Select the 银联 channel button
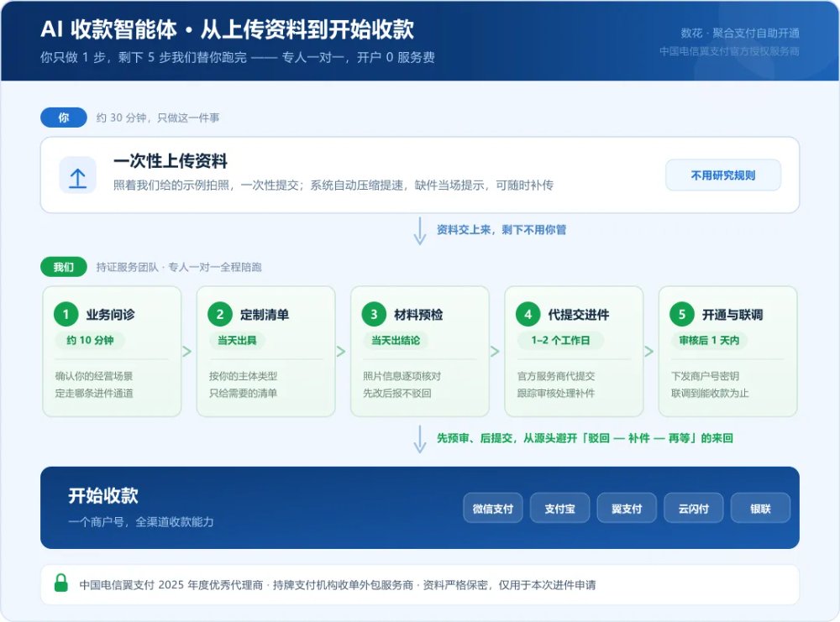 761,508
